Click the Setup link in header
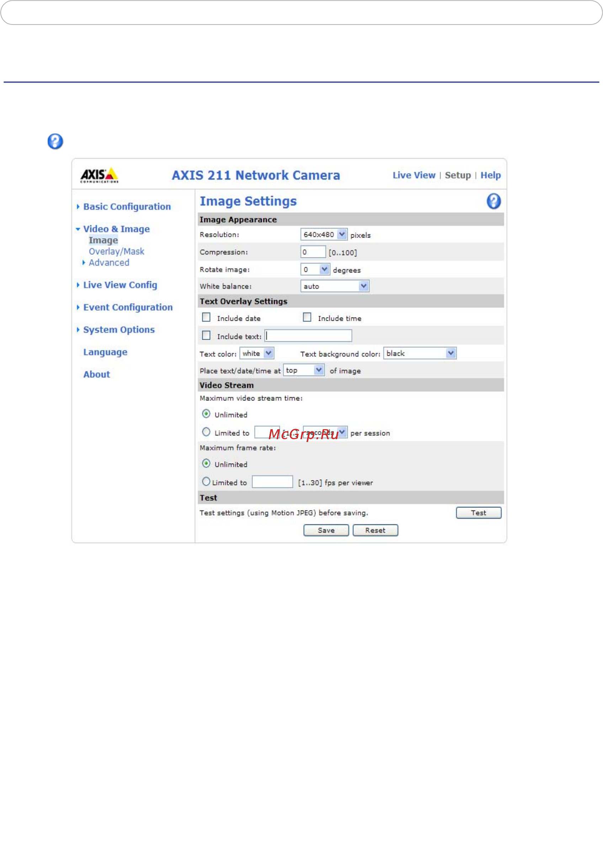The image size is (603, 868). coord(458,175)
